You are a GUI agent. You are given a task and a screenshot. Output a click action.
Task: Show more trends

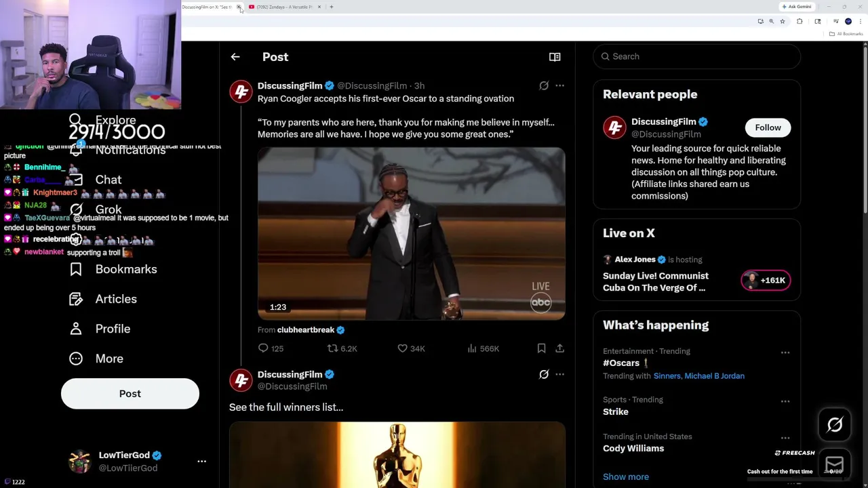pos(626,477)
